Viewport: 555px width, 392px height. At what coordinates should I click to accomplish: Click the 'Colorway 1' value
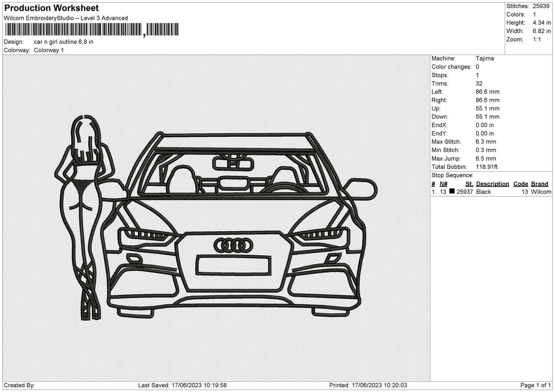[49, 50]
